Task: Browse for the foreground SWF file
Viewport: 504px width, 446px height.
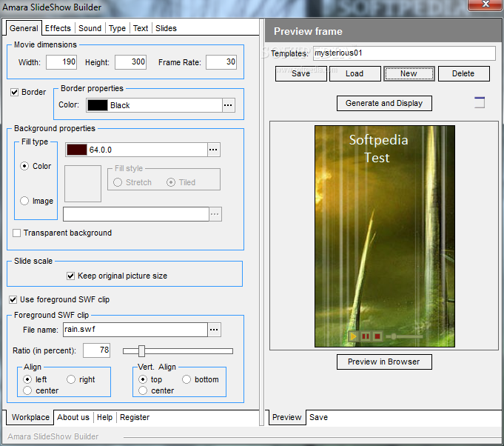Action: tap(214, 330)
